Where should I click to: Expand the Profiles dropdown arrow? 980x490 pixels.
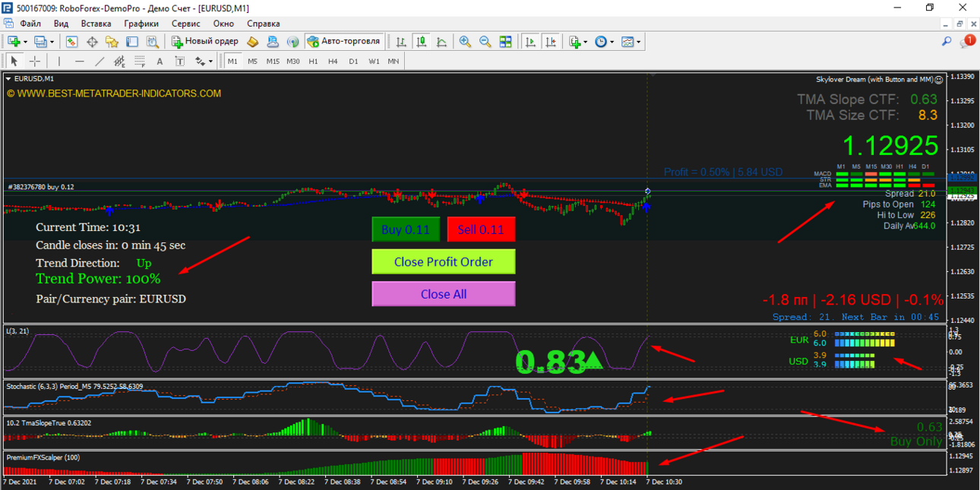click(x=52, y=42)
